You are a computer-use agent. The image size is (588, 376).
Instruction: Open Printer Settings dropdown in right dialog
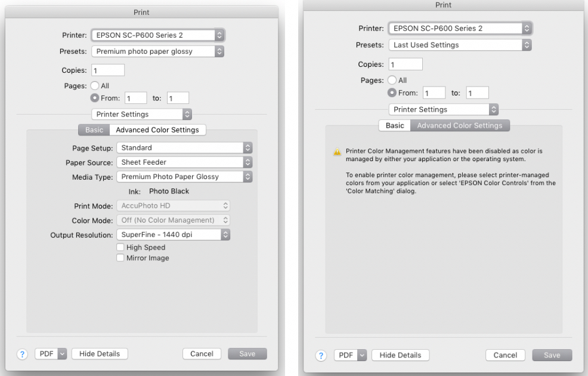pyautogui.click(x=443, y=110)
